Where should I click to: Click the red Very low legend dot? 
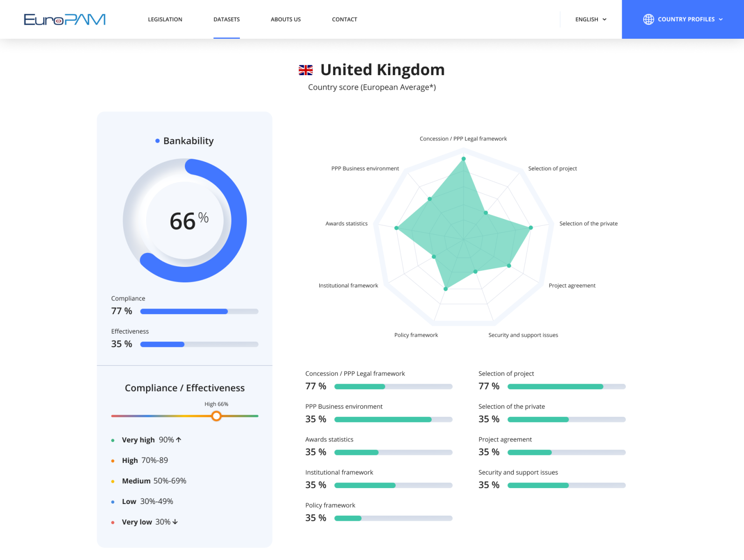tap(112, 522)
